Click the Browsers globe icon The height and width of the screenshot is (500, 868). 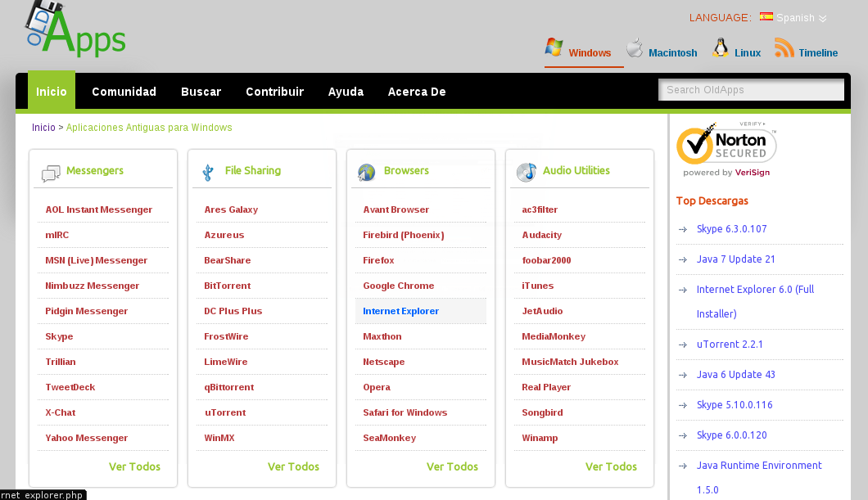pos(366,172)
